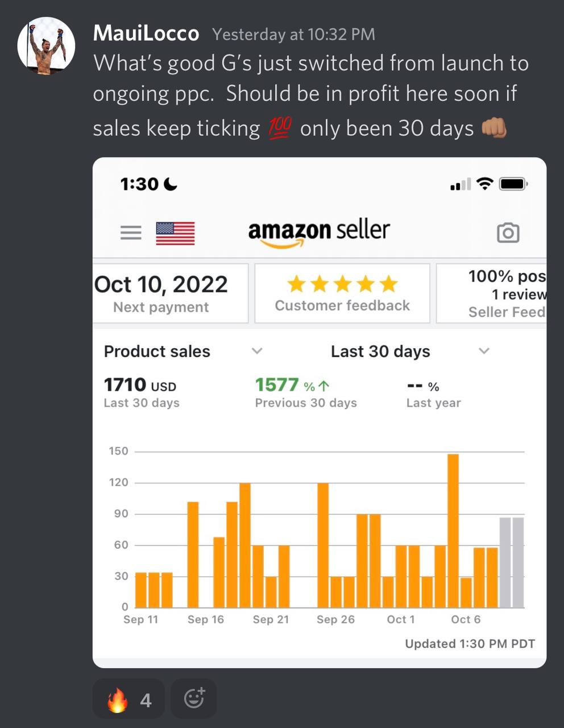The image size is (564, 728).
Task: Open the camera icon in header
Action: 508,233
